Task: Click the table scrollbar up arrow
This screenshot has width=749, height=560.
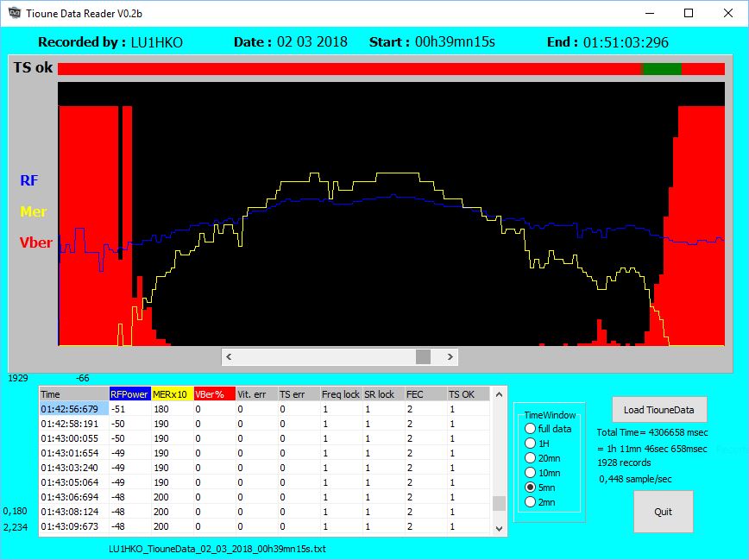Action: click(499, 394)
